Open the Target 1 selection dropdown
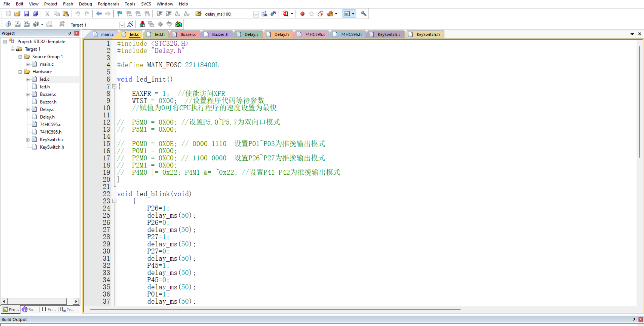 [x=122, y=25]
